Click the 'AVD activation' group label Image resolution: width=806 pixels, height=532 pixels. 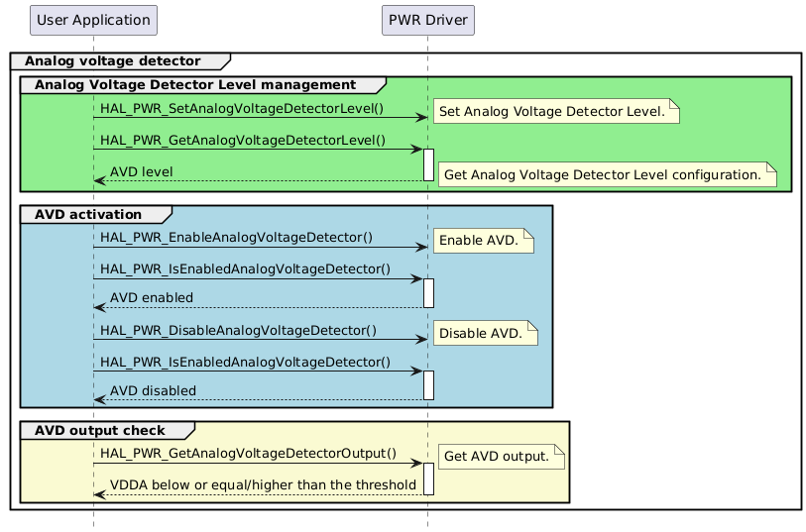88,214
